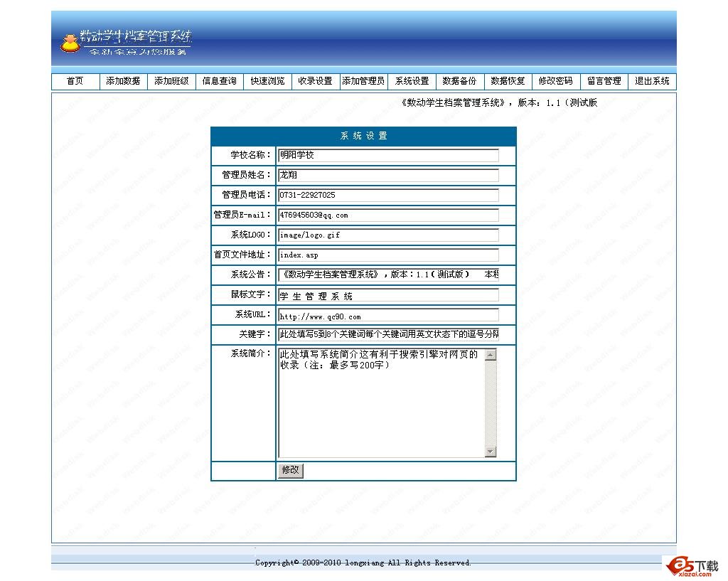Click the 系统URL label
Screen dimensions: 728x581
click(x=253, y=314)
